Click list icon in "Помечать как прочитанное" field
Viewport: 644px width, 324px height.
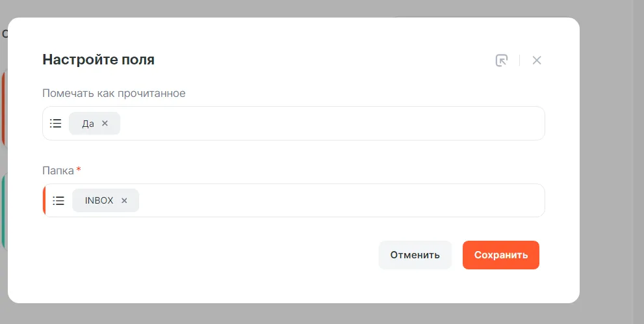click(56, 123)
